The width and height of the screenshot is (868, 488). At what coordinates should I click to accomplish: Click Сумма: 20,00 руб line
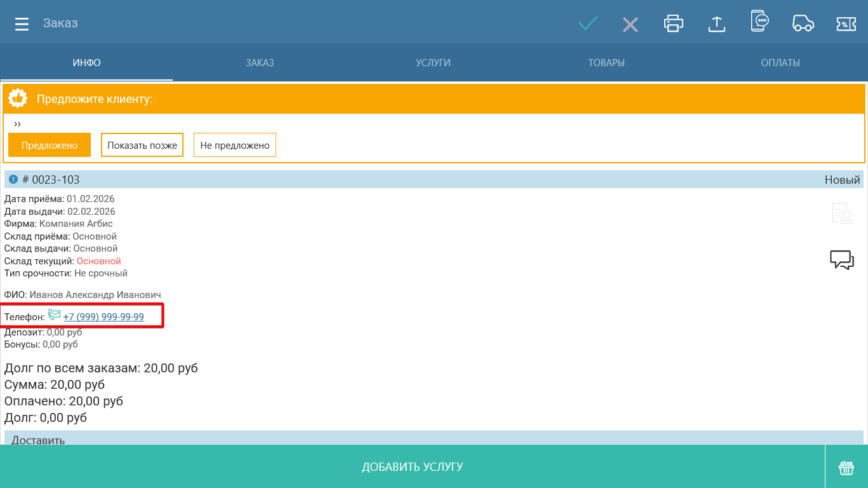[x=55, y=384]
